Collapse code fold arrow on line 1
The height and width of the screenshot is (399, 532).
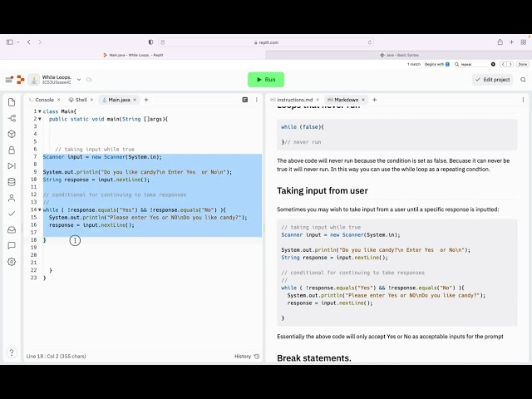click(x=40, y=111)
